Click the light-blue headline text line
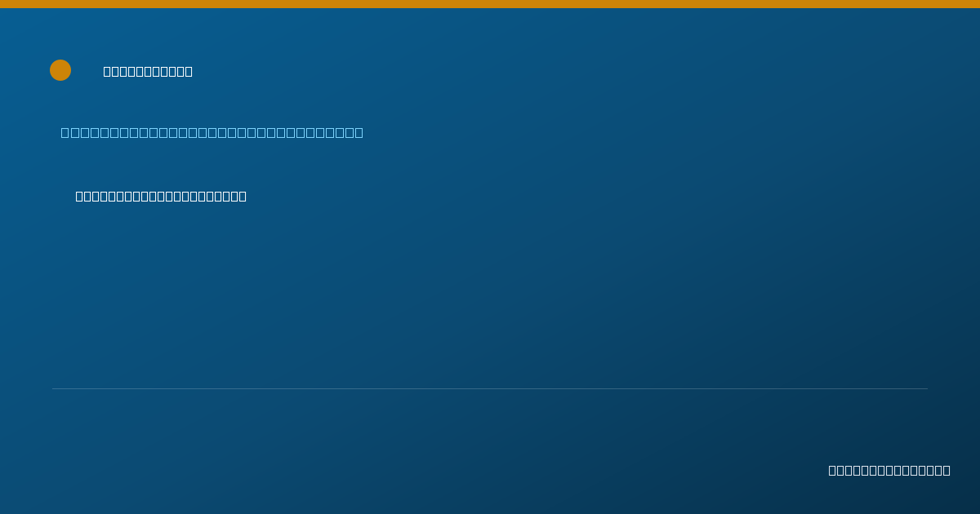980x514 pixels. [x=212, y=132]
